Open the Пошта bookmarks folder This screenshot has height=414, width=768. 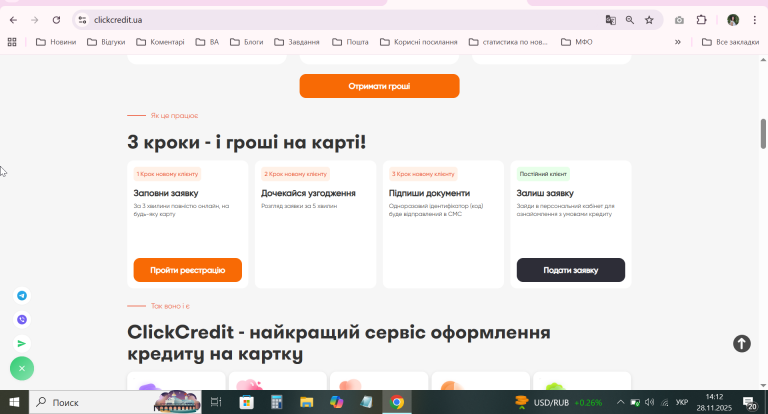pos(350,42)
